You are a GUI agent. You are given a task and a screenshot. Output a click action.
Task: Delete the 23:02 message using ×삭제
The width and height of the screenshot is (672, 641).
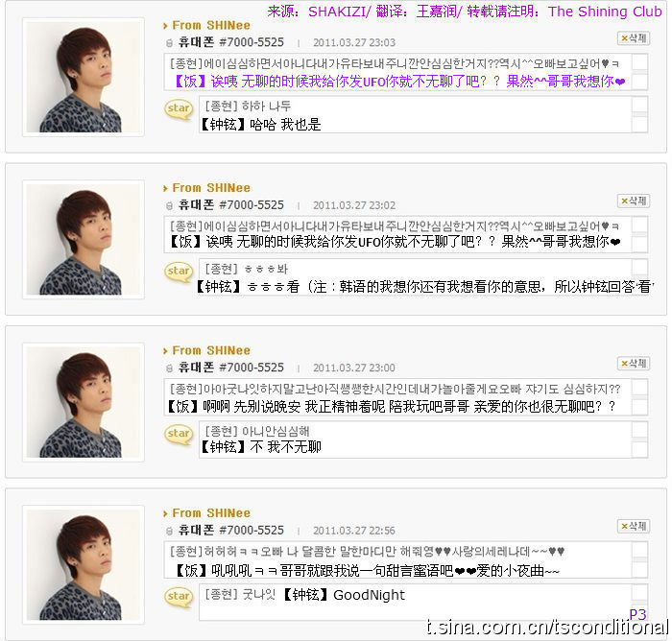(634, 201)
